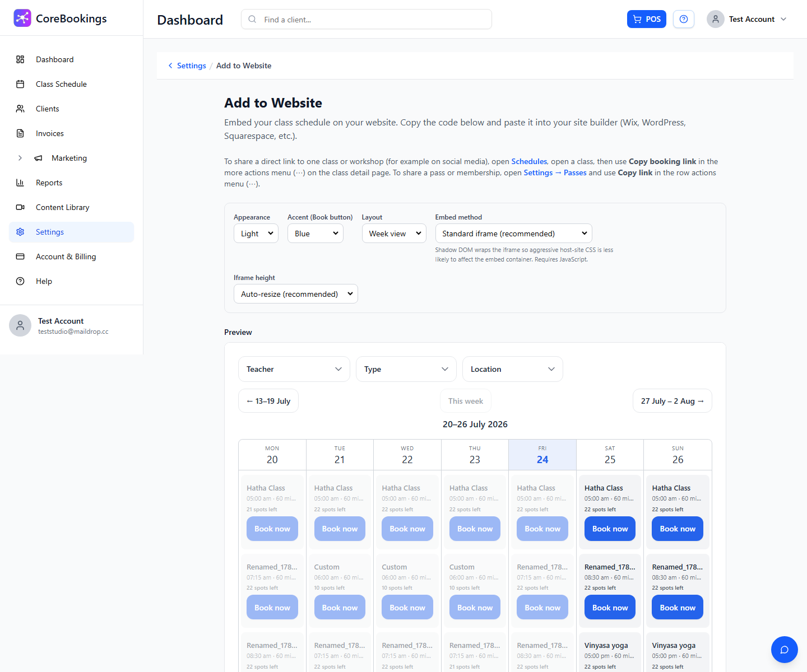Book now for Sunday 26 Hatha Class
This screenshot has width=807, height=672.
tap(678, 529)
